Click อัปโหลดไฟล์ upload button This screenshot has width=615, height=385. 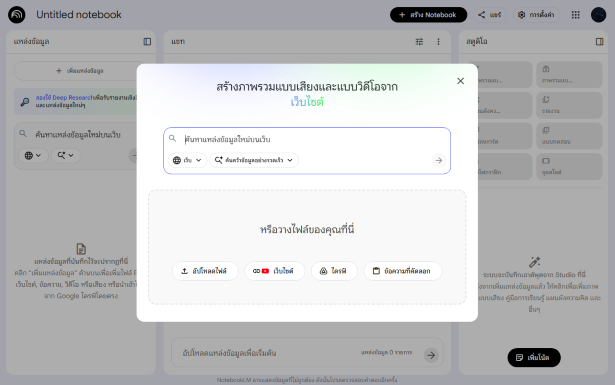click(x=205, y=271)
